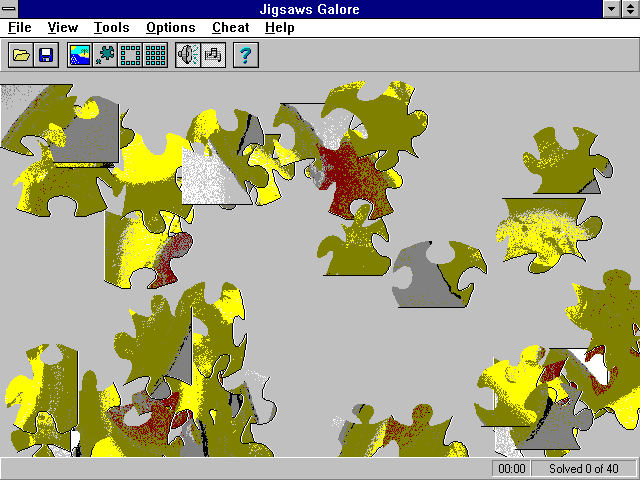Open the Tools menu
The width and height of the screenshot is (640, 480).
click(111, 27)
